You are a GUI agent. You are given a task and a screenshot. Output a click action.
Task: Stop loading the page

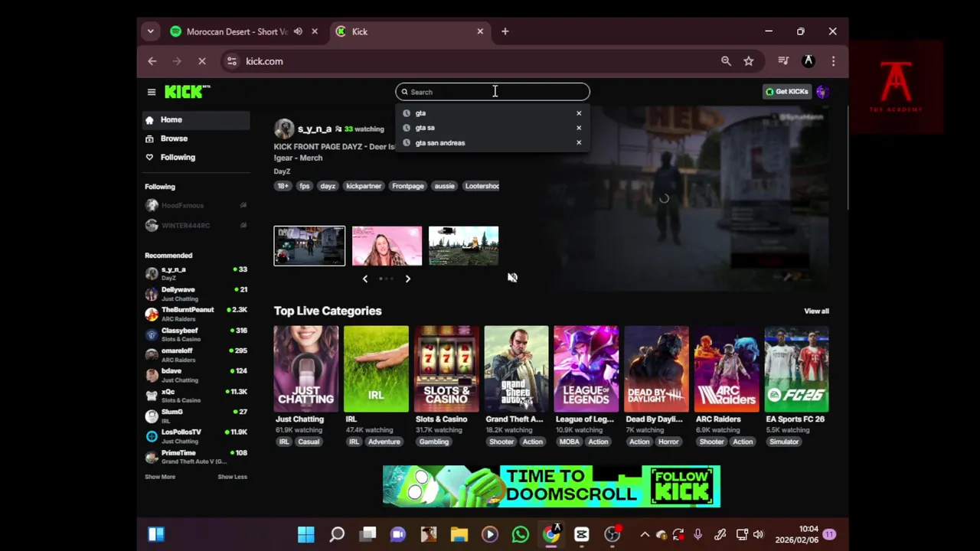coord(202,61)
